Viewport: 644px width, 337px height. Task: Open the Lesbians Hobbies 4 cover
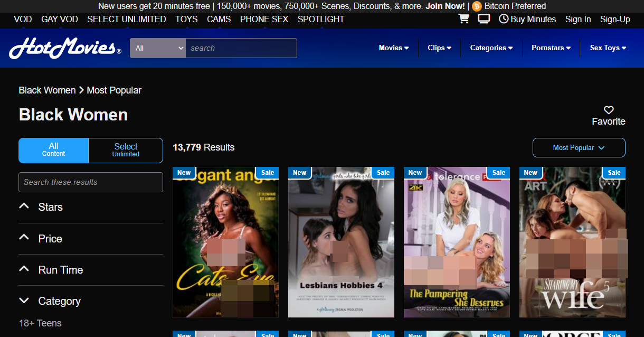pos(341,242)
